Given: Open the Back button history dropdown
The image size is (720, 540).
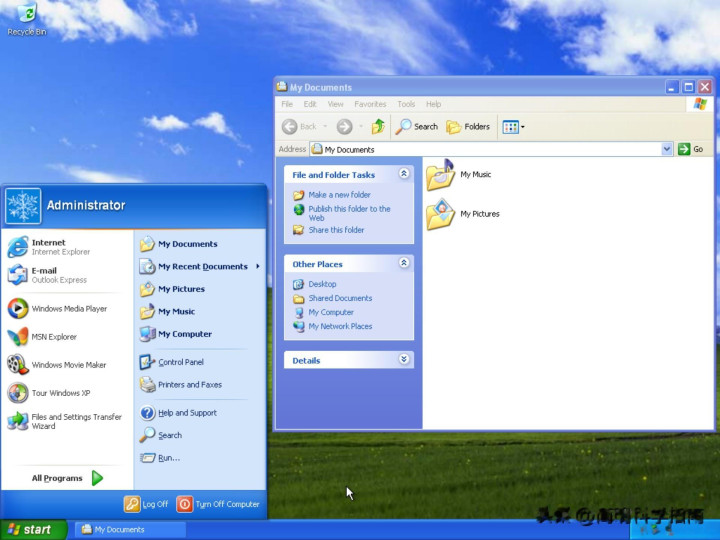Looking at the screenshot, I should [325, 126].
